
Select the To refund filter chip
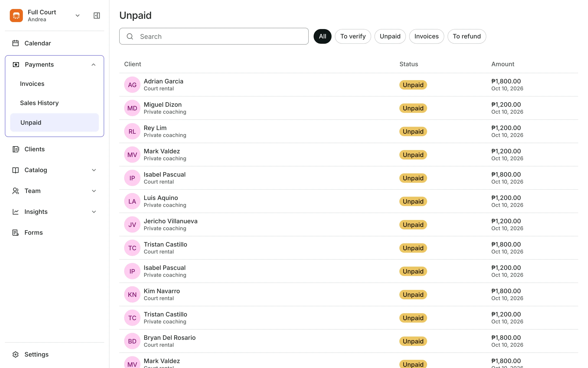coord(467,36)
